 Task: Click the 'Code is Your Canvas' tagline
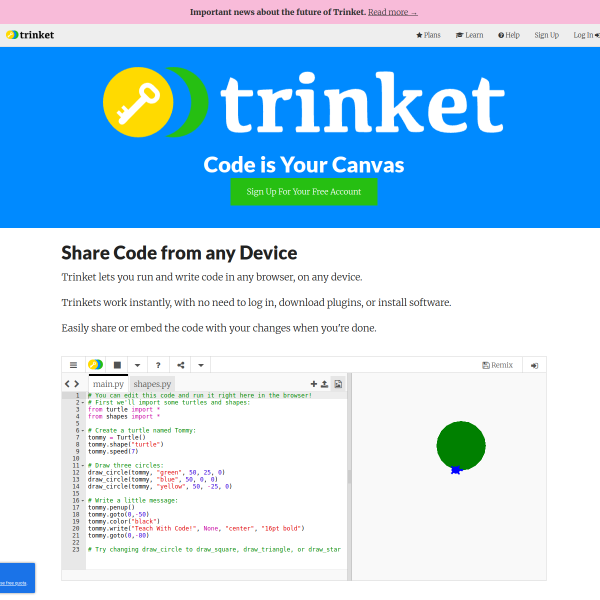pos(304,165)
